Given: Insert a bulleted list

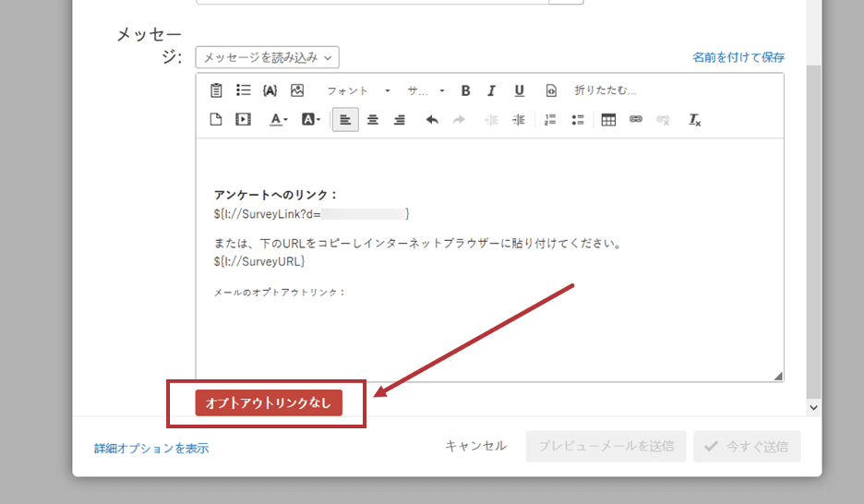Looking at the screenshot, I should pos(578,119).
